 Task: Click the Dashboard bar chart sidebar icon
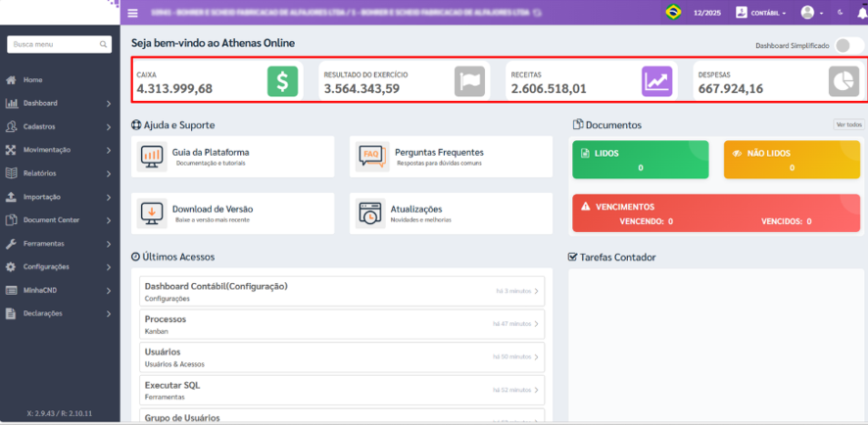11,104
